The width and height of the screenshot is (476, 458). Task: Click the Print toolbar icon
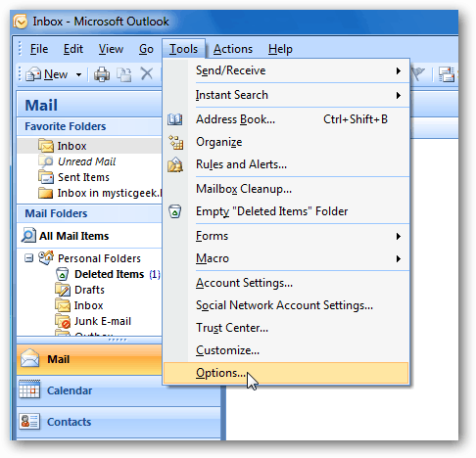coord(102,74)
